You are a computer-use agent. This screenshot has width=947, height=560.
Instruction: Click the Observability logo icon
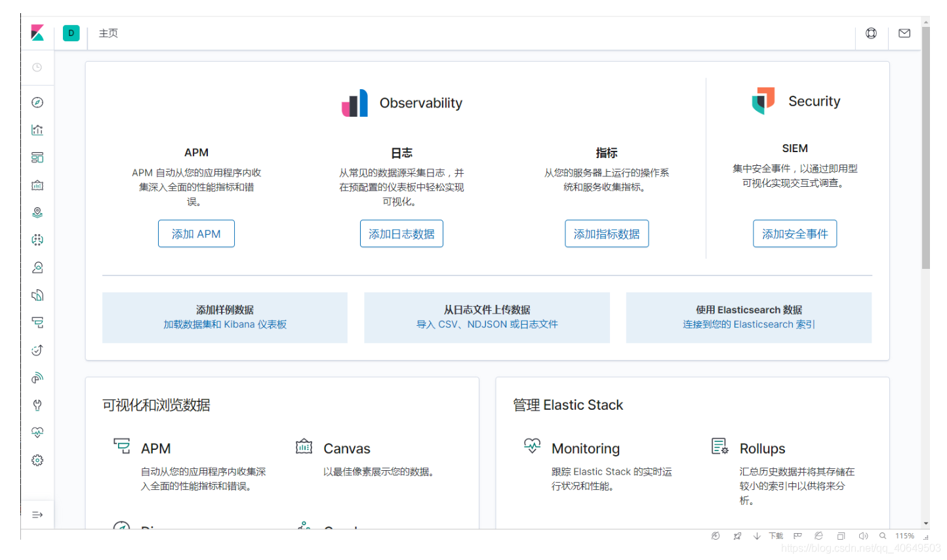point(355,103)
